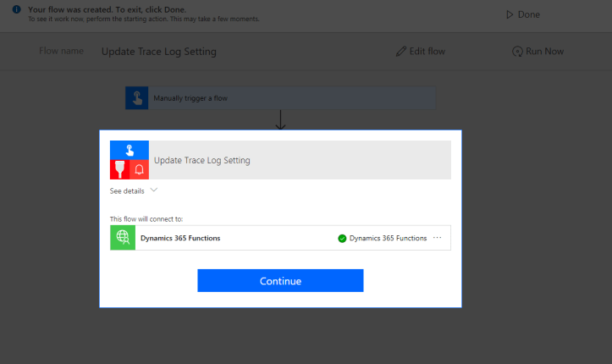The width and height of the screenshot is (612, 364).
Task: Click the blue touch trigger tile in dialog
Action: pos(130,150)
